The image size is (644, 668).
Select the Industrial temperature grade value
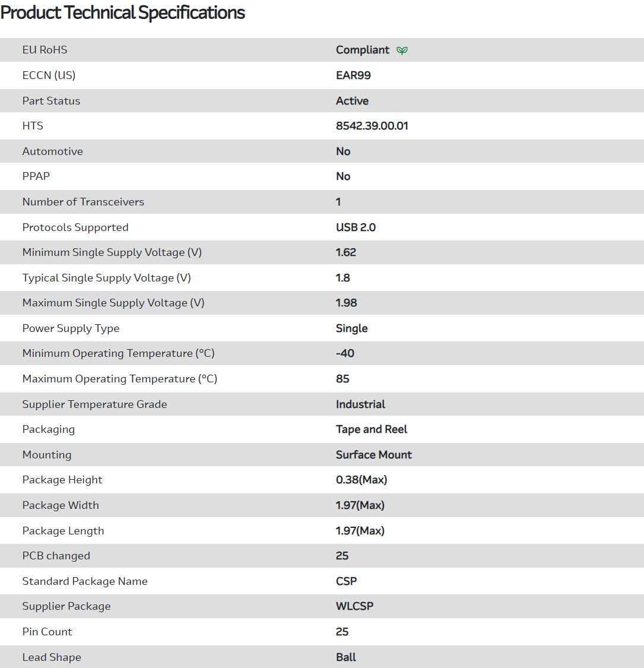[x=360, y=404]
